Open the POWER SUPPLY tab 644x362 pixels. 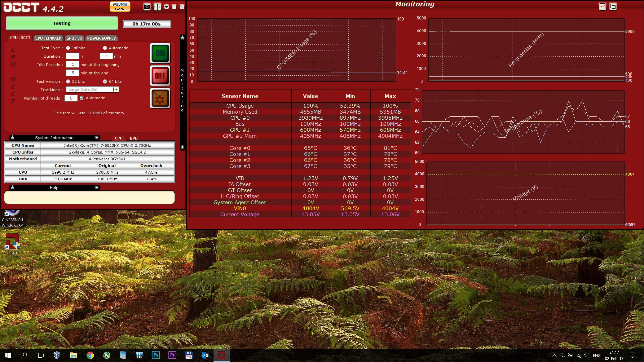click(101, 38)
